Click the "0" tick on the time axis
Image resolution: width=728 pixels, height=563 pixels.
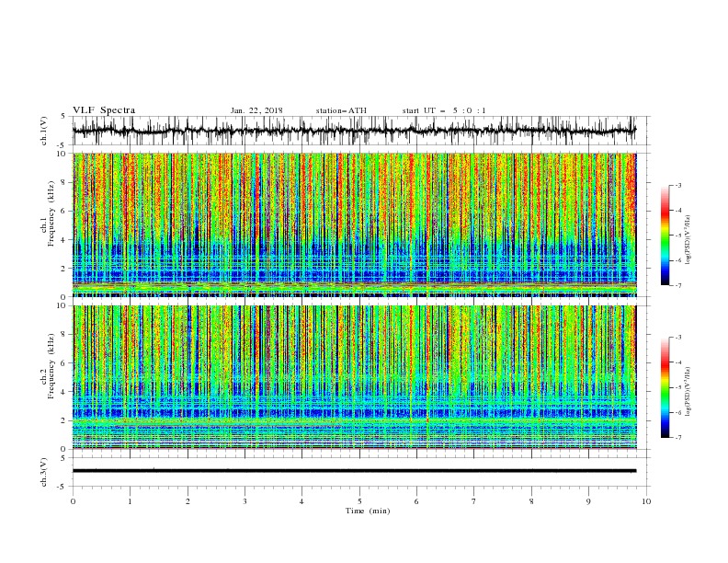click(x=73, y=501)
